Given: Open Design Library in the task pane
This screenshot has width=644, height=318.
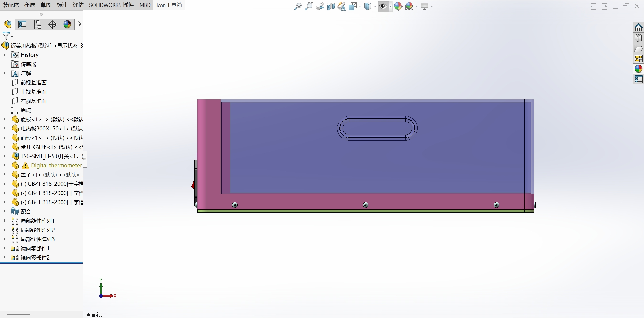Looking at the screenshot, I should (x=638, y=38).
